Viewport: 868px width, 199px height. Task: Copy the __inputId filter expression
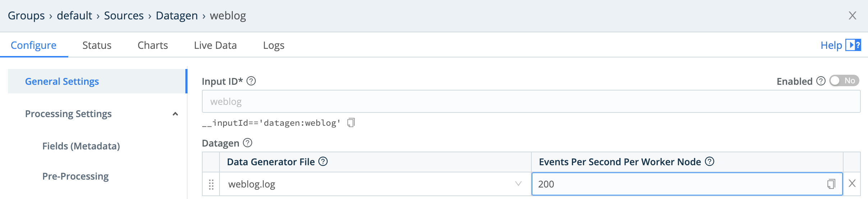(351, 123)
